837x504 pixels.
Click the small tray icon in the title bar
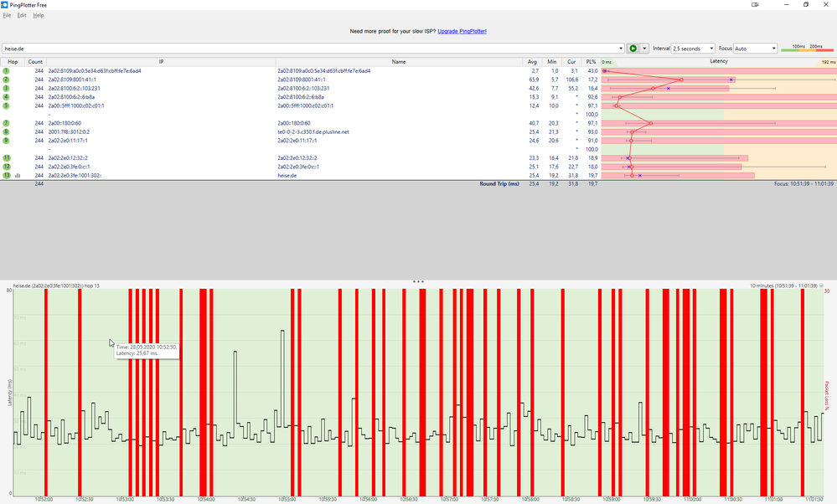coord(753,5)
